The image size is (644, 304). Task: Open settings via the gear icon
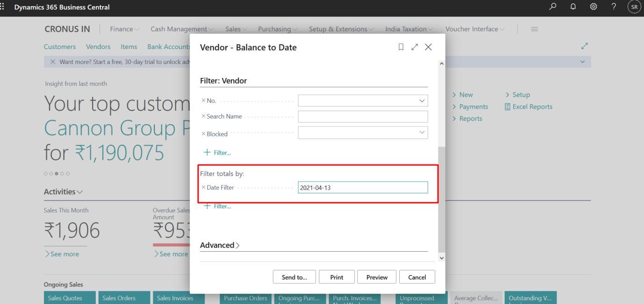coord(593,7)
